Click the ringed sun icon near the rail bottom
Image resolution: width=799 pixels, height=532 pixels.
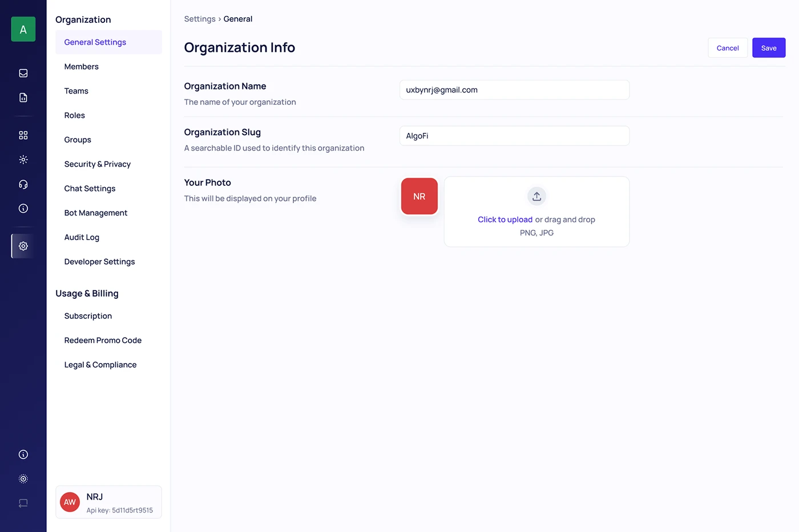(x=23, y=479)
